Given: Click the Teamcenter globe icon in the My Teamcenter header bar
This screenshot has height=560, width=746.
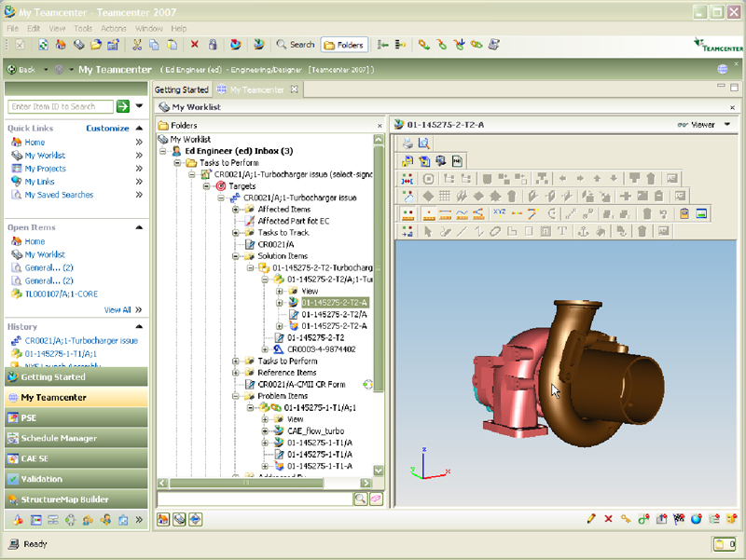Looking at the screenshot, I should click(722, 69).
